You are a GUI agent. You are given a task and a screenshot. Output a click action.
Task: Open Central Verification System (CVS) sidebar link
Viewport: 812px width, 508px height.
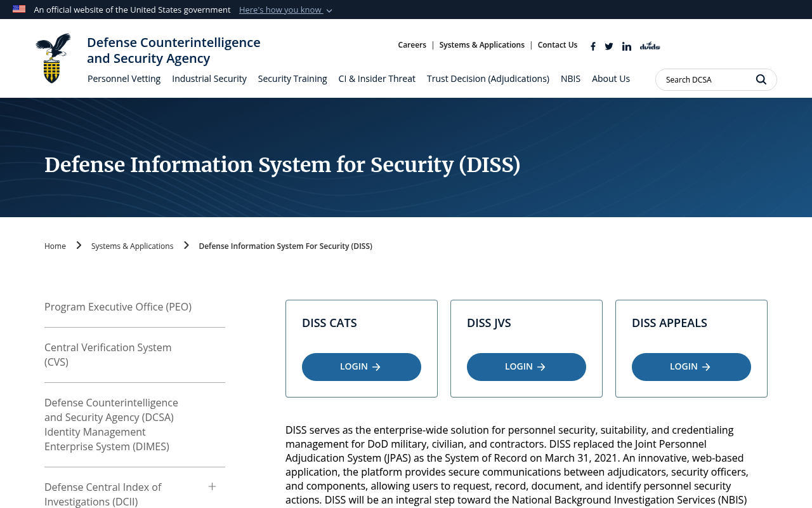(x=108, y=355)
